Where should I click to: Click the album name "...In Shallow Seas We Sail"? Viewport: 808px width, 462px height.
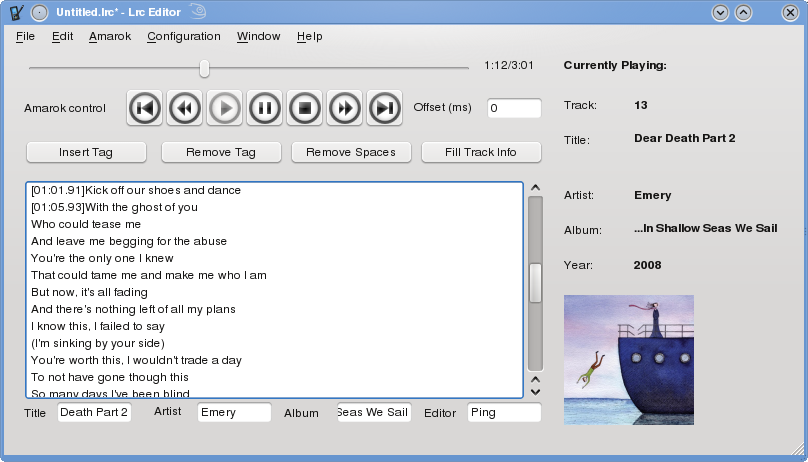point(705,228)
